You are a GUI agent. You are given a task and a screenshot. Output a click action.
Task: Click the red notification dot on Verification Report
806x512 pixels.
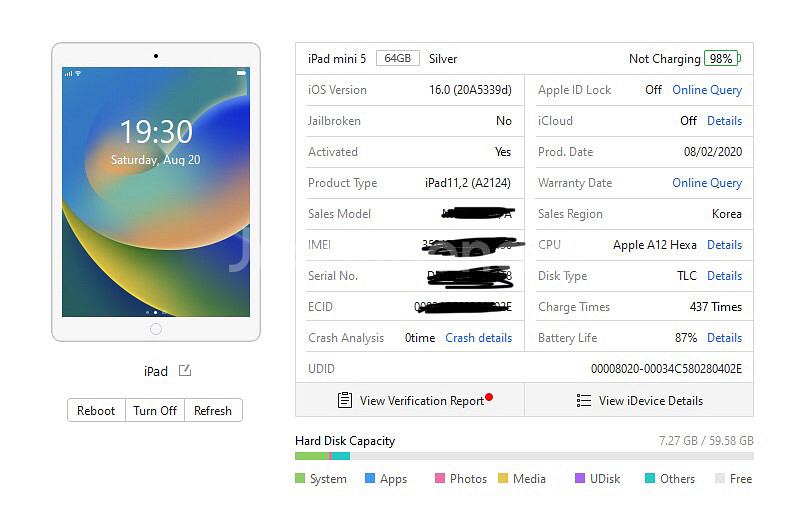tap(489, 397)
